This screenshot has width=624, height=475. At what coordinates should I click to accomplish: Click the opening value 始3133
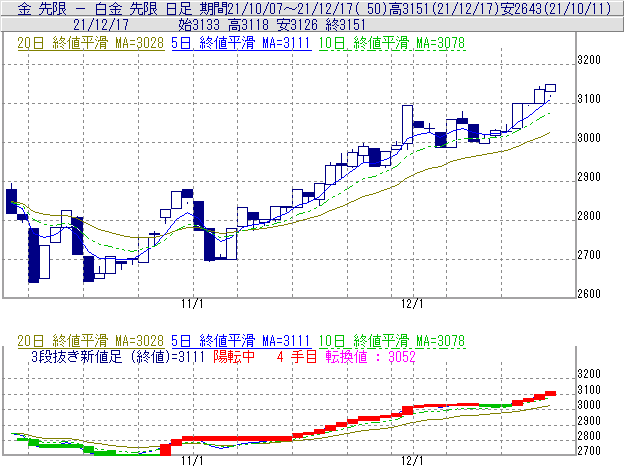point(199,25)
